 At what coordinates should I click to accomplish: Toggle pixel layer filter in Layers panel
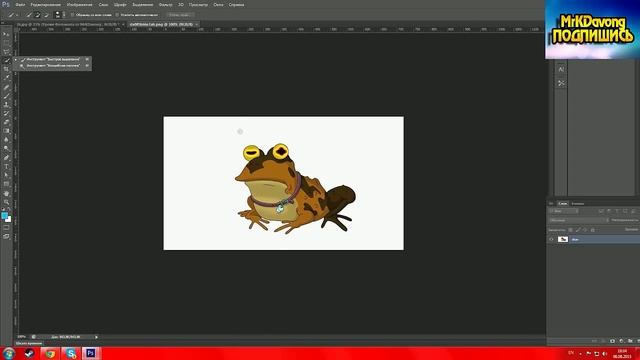(601, 211)
